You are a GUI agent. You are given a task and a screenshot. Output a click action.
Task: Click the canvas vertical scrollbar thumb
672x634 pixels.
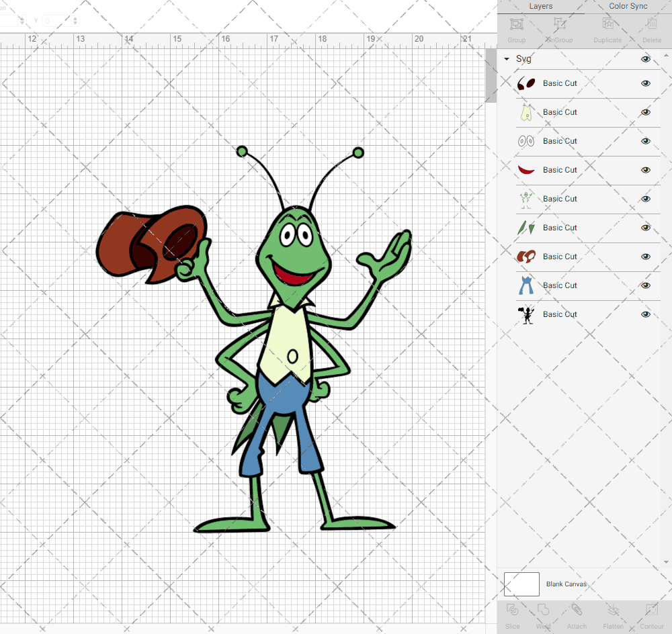491,75
